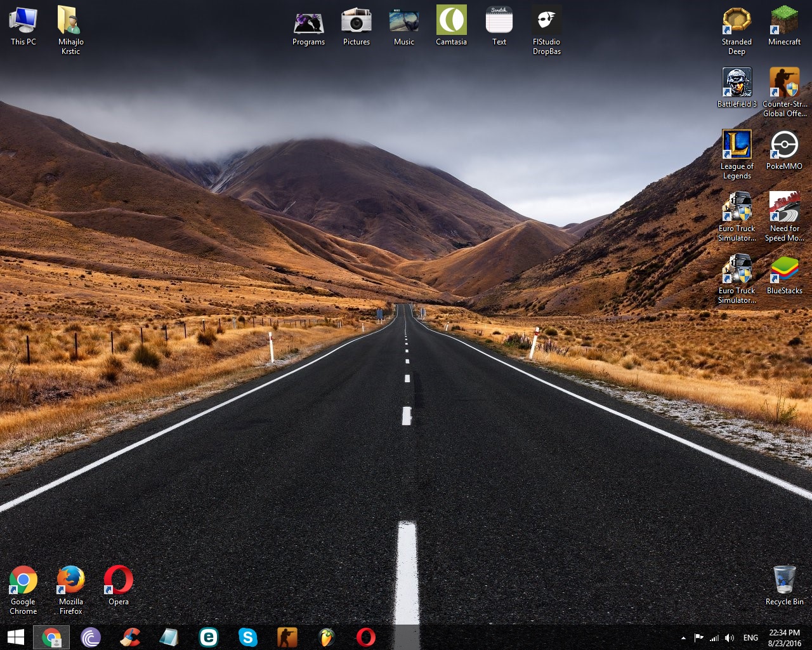Open the This PC desktop icon

coord(23,26)
